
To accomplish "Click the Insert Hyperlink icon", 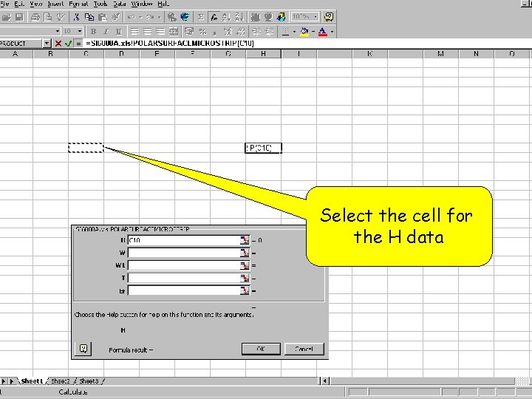I will (x=172, y=17).
